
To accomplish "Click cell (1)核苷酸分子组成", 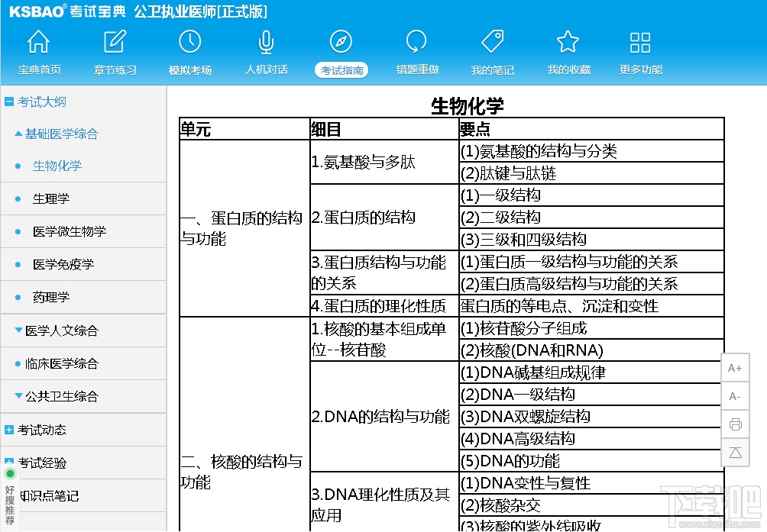I will coord(591,327).
